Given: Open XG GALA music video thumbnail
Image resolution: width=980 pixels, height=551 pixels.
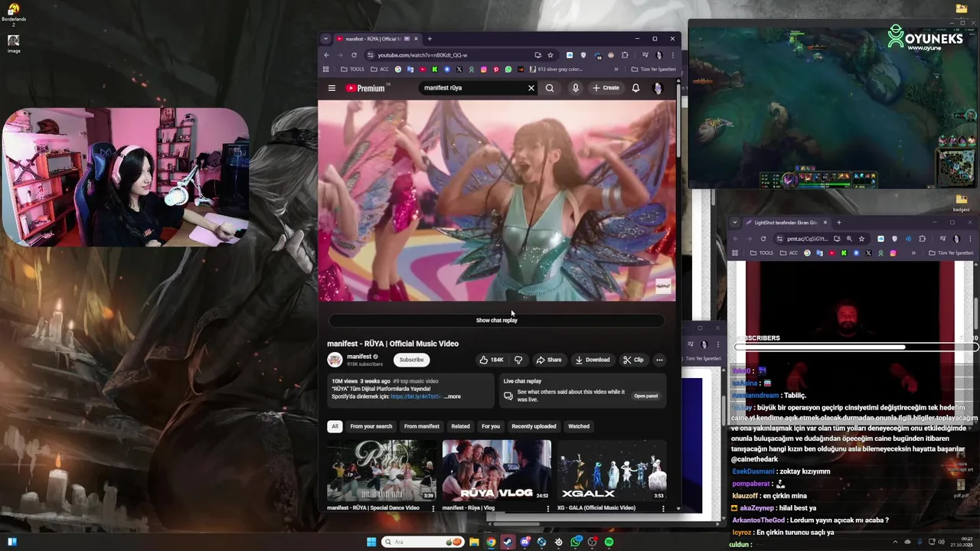Looking at the screenshot, I should click(611, 470).
